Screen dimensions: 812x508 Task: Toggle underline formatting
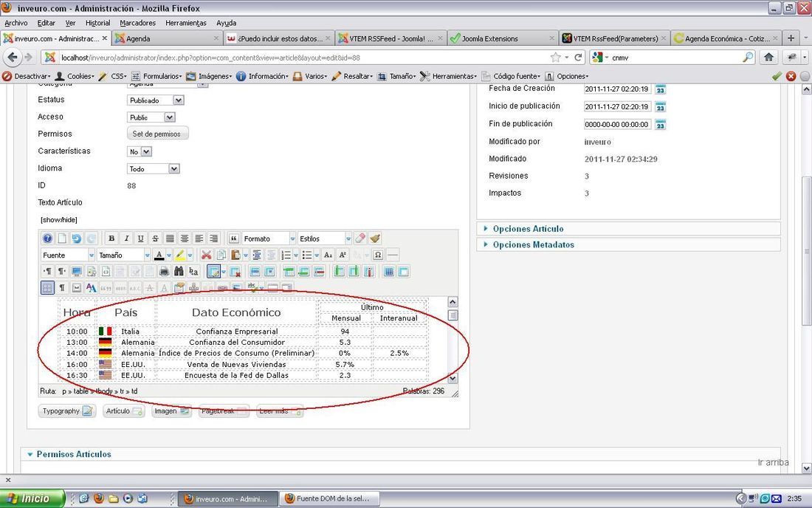140,238
